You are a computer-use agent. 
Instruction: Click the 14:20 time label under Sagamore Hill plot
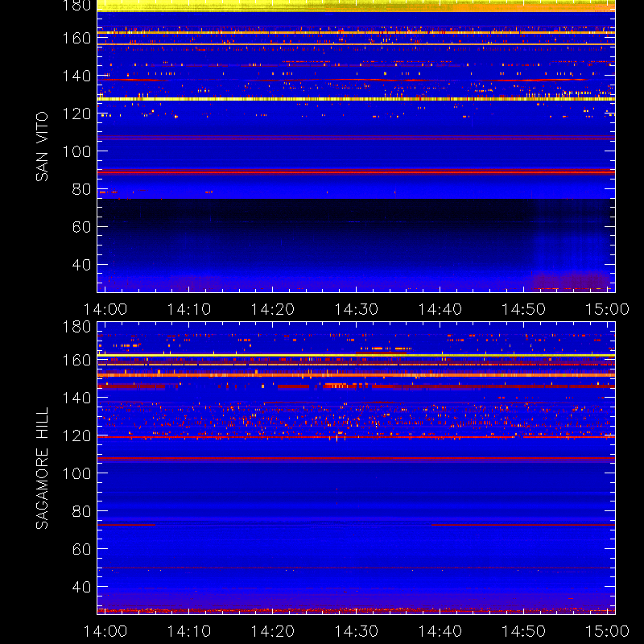tap(273, 631)
